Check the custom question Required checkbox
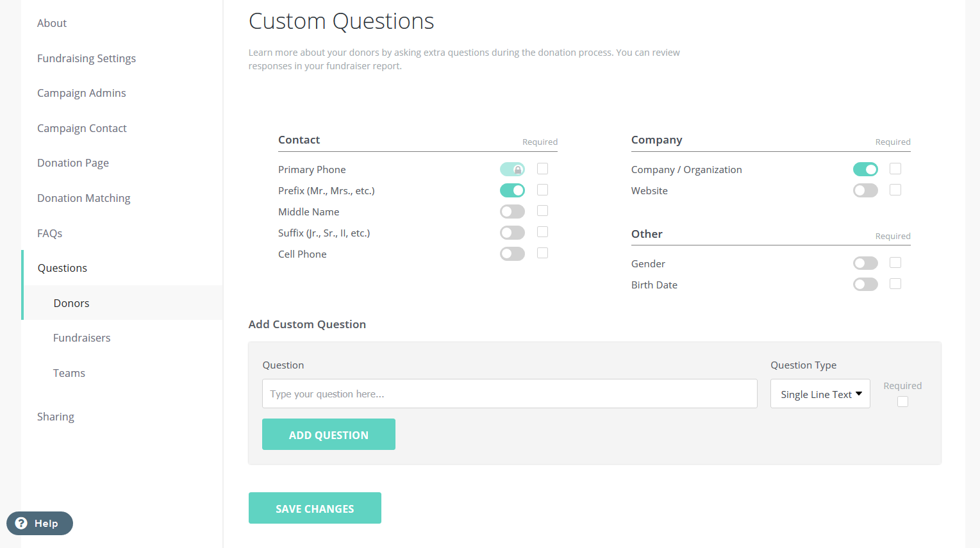The width and height of the screenshot is (980, 548). click(x=902, y=402)
